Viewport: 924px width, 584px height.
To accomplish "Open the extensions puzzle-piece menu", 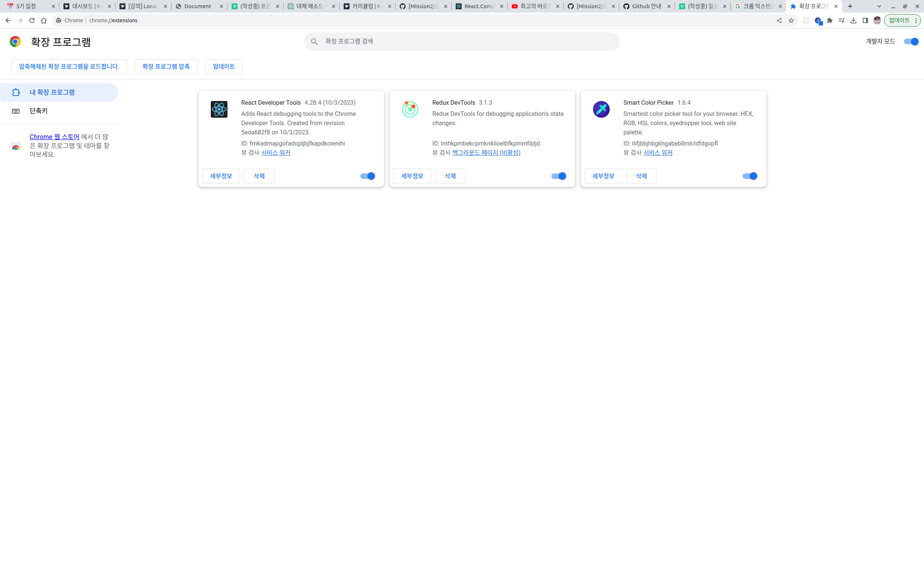I will [x=830, y=20].
